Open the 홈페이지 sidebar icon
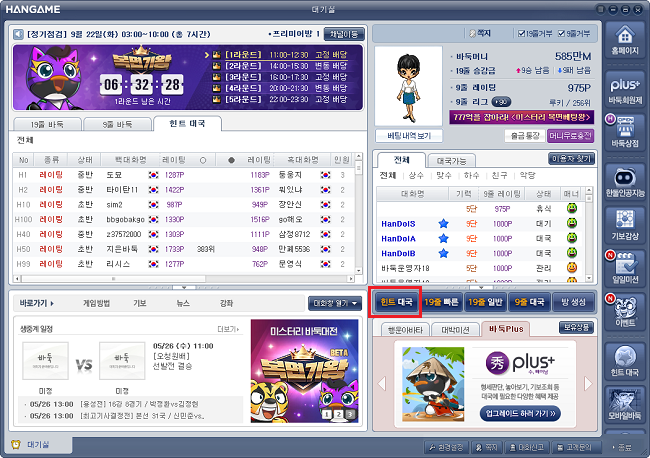 625,43
